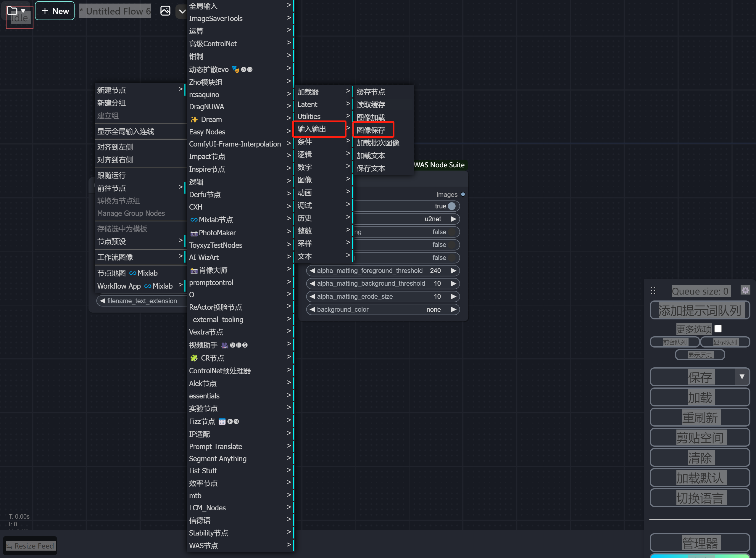Edit the Untitled Flow 6 title field
756x558 pixels.
115,11
